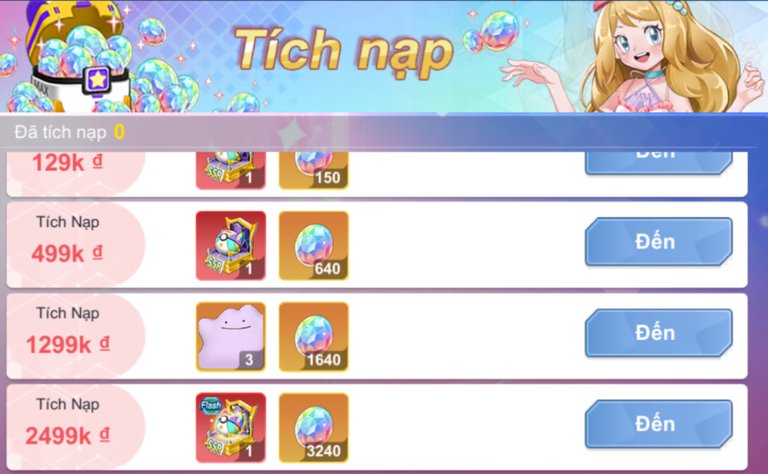Tap the SSR chest reward in 499k row
The height and width of the screenshot is (474, 768).
click(x=231, y=246)
